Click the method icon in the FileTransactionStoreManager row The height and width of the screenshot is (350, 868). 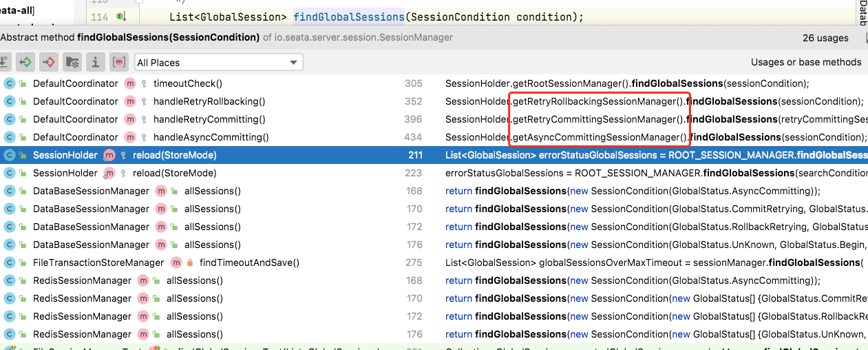(x=176, y=262)
